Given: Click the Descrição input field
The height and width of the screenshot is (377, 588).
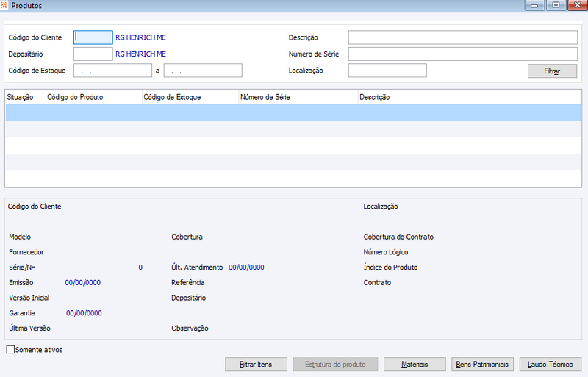Looking at the screenshot, I should click(x=463, y=37).
